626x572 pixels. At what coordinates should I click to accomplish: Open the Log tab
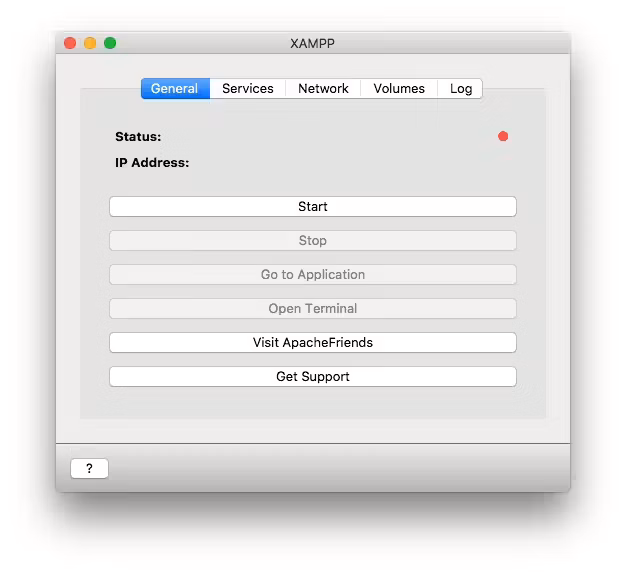click(460, 88)
